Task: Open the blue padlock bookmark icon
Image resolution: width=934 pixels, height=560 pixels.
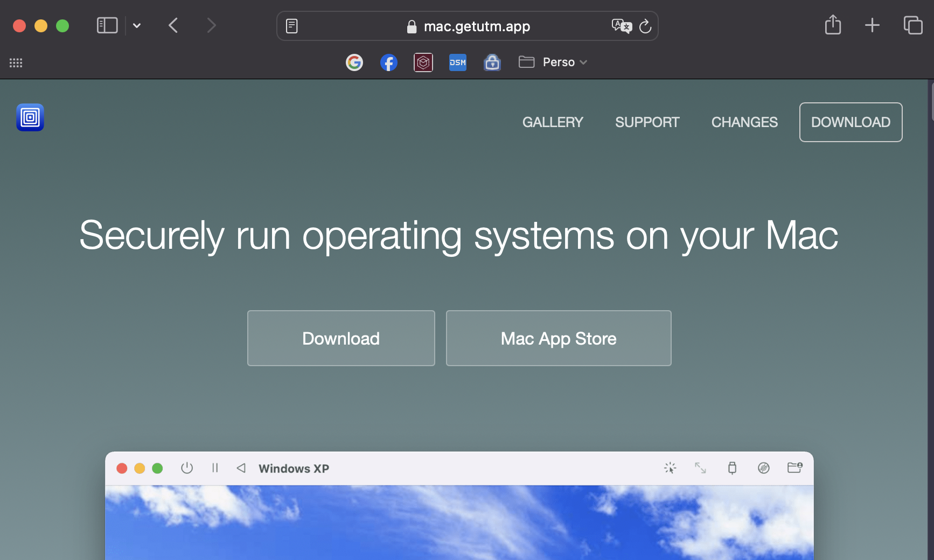Action: pyautogui.click(x=492, y=62)
